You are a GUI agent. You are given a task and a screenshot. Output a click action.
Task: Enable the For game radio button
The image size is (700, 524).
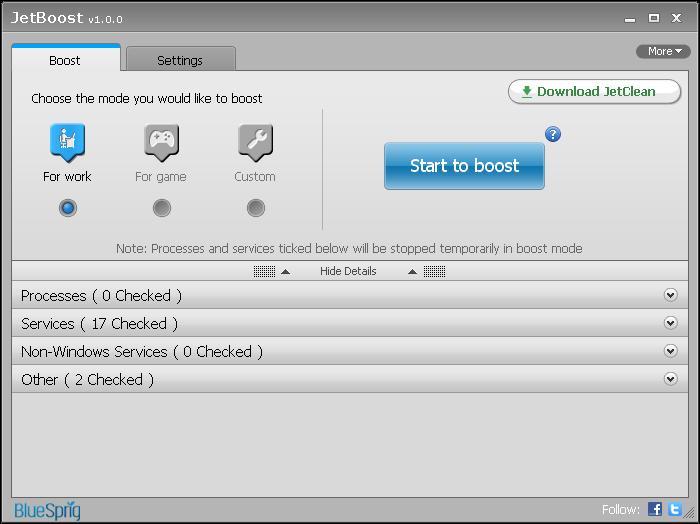click(162, 208)
